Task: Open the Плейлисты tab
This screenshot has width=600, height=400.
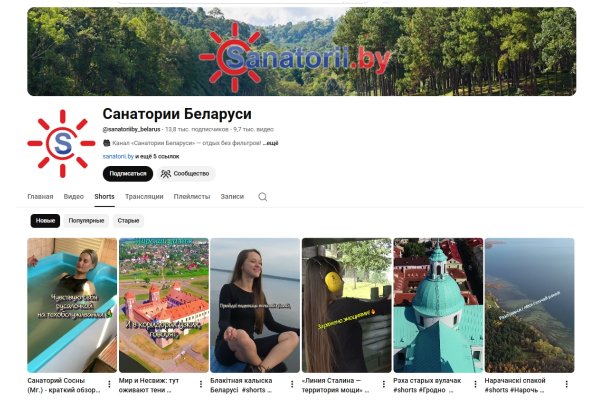Action: pos(192,197)
